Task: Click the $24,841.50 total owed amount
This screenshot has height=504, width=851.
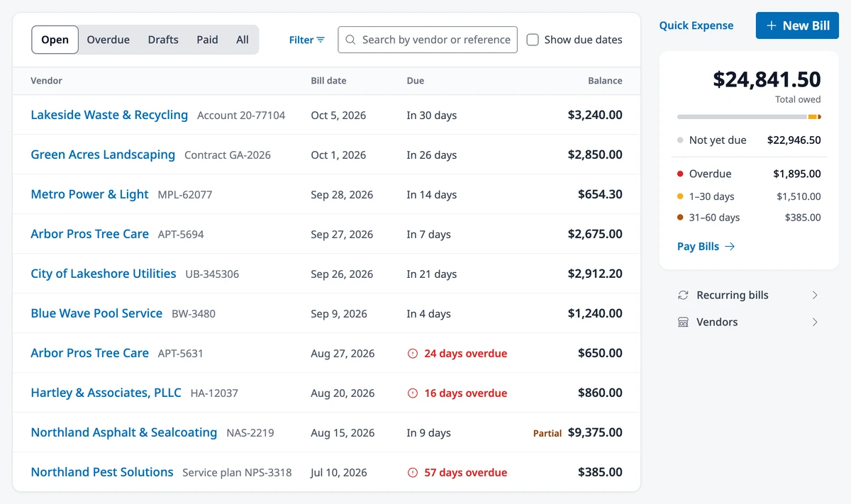Action: point(767,79)
